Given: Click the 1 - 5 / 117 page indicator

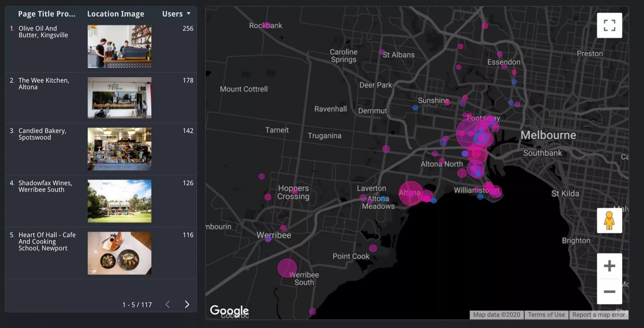Looking at the screenshot, I should click(137, 305).
